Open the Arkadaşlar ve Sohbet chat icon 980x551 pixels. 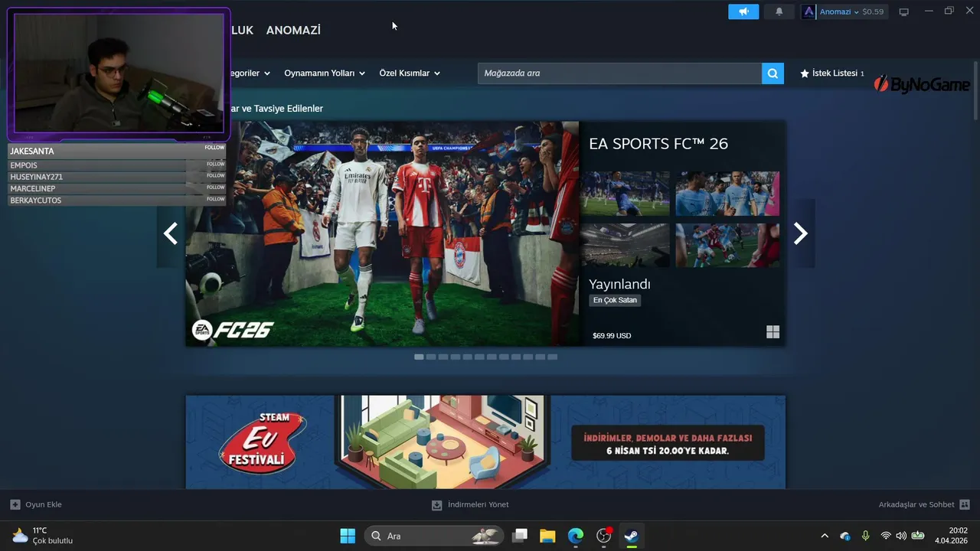[x=965, y=504]
